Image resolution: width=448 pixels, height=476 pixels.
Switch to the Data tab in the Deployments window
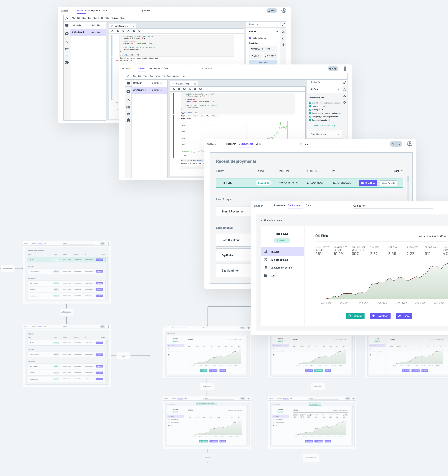pyautogui.click(x=258, y=144)
